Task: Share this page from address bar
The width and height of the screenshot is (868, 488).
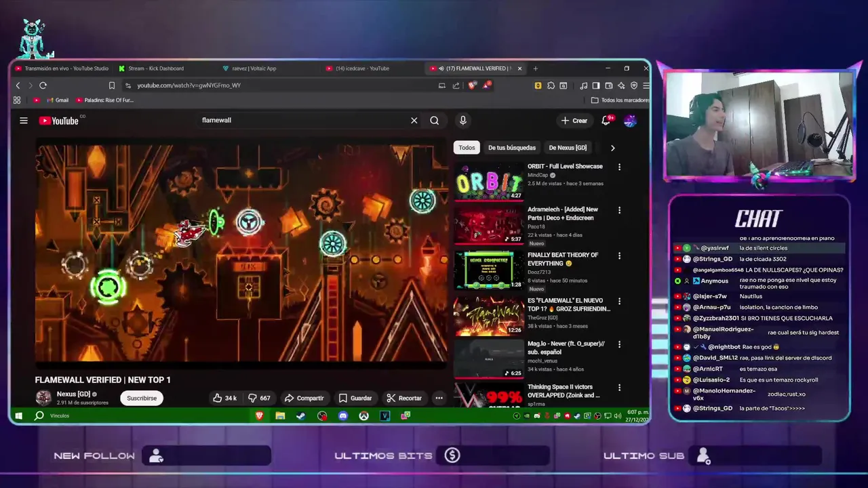Action: (x=456, y=85)
